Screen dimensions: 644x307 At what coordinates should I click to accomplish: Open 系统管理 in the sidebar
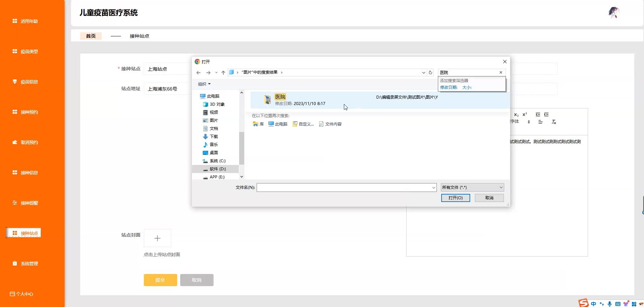tap(25, 264)
